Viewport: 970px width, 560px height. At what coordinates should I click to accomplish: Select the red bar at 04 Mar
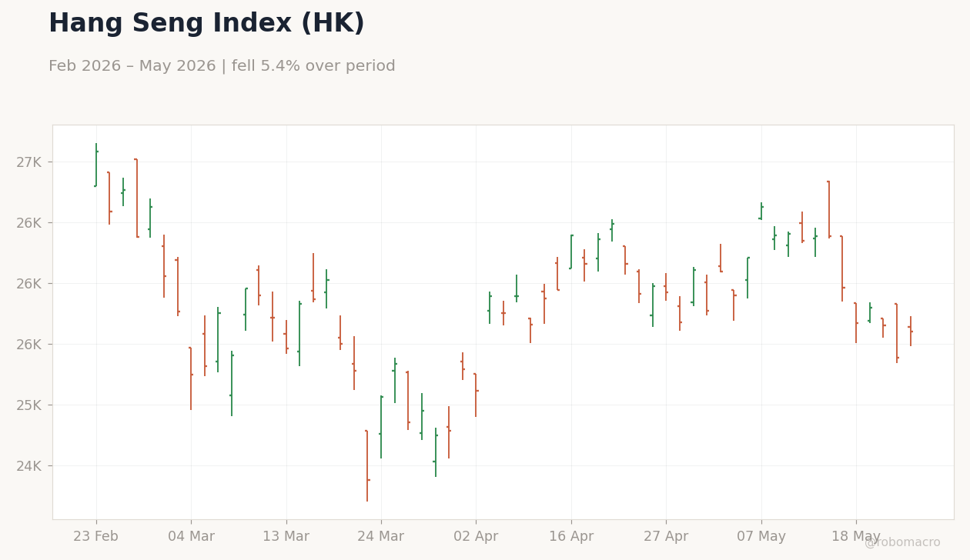[x=191, y=378]
